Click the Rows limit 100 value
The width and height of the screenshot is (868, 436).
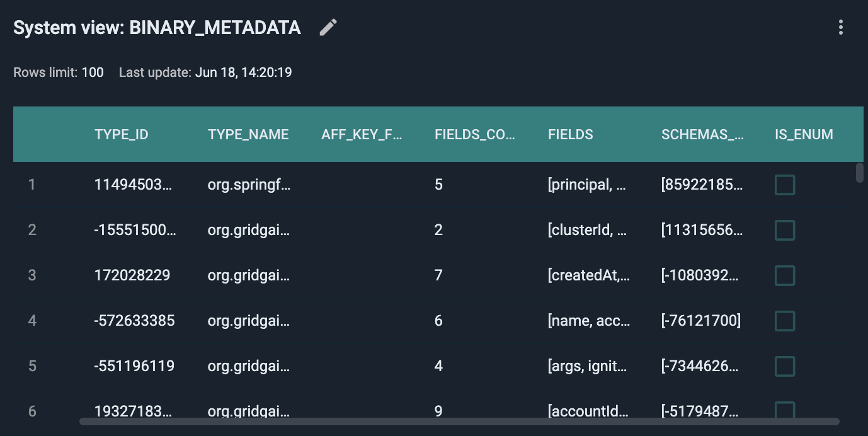pyautogui.click(x=93, y=72)
